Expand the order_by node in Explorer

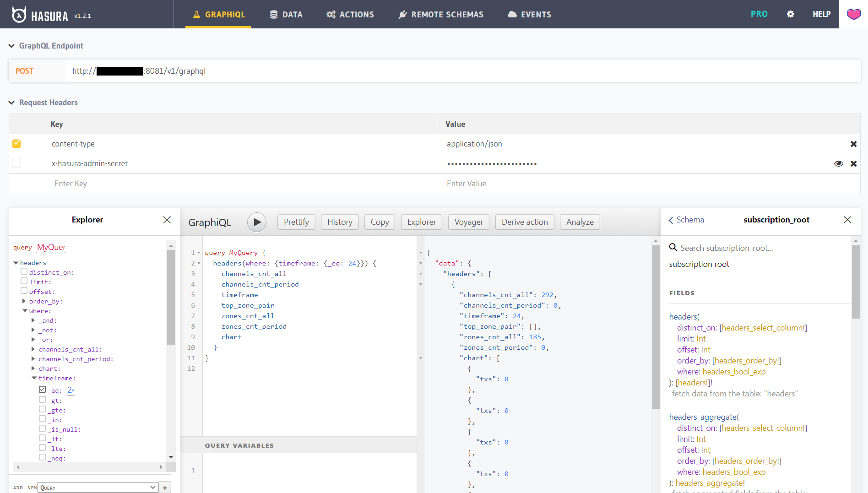[24, 301]
